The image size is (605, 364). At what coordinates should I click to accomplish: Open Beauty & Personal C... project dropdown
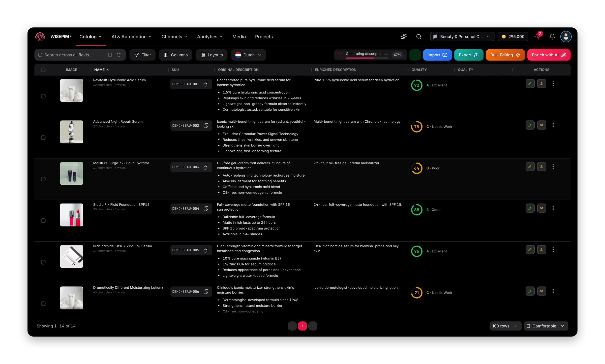pos(462,37)
